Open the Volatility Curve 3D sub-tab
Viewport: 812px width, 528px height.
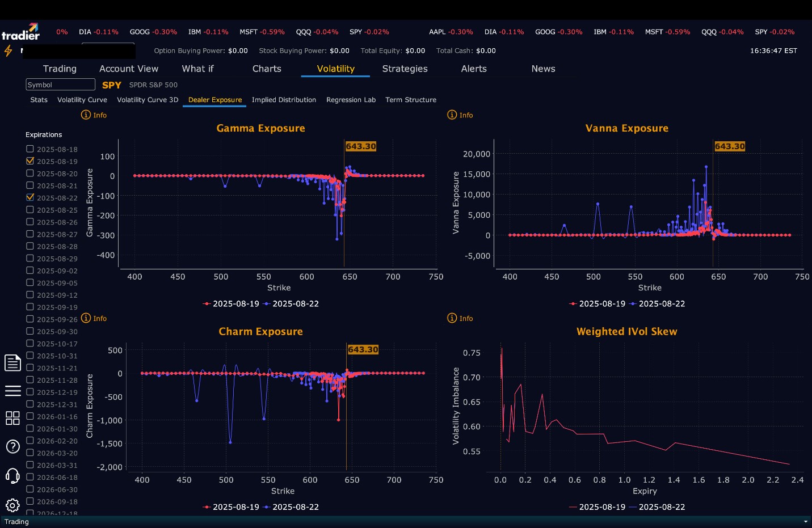point(148,100)
